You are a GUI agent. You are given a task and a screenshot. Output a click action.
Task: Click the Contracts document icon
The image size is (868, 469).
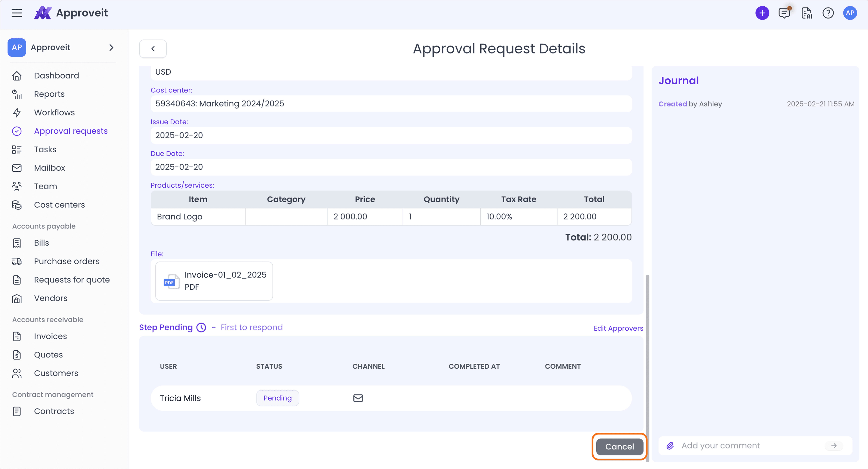click(17, 411)
